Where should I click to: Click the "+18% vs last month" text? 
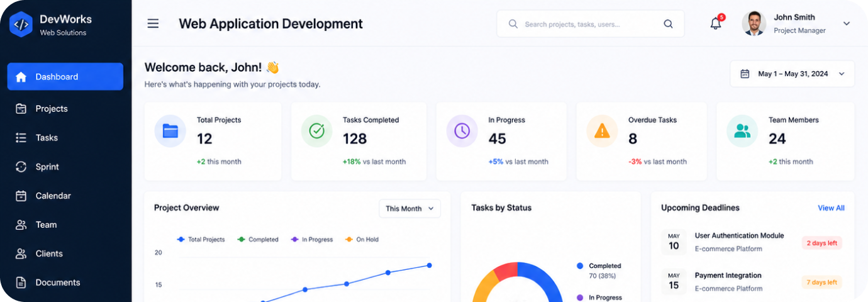click(374, 162)
